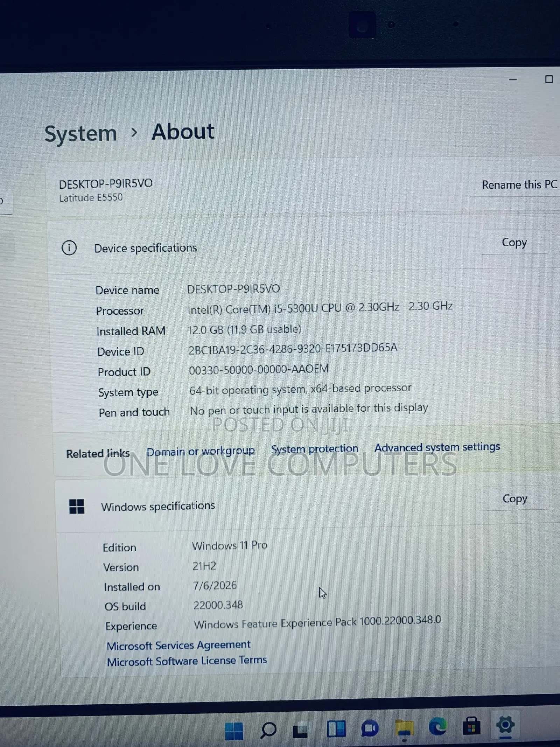The height and width of the screenshot is (747, 560).
Task: Select the 12.0 GB installed RAM value
Action: [244, 329]
